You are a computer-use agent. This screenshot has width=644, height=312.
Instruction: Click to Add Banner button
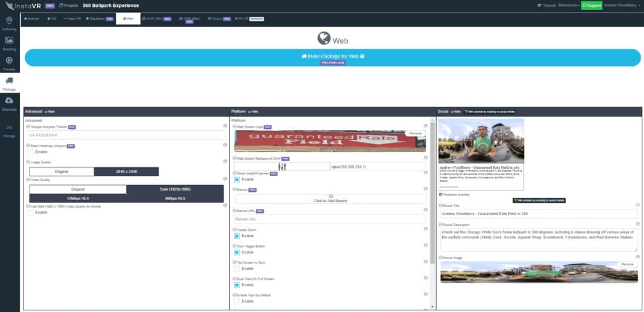tap(331, 199)
